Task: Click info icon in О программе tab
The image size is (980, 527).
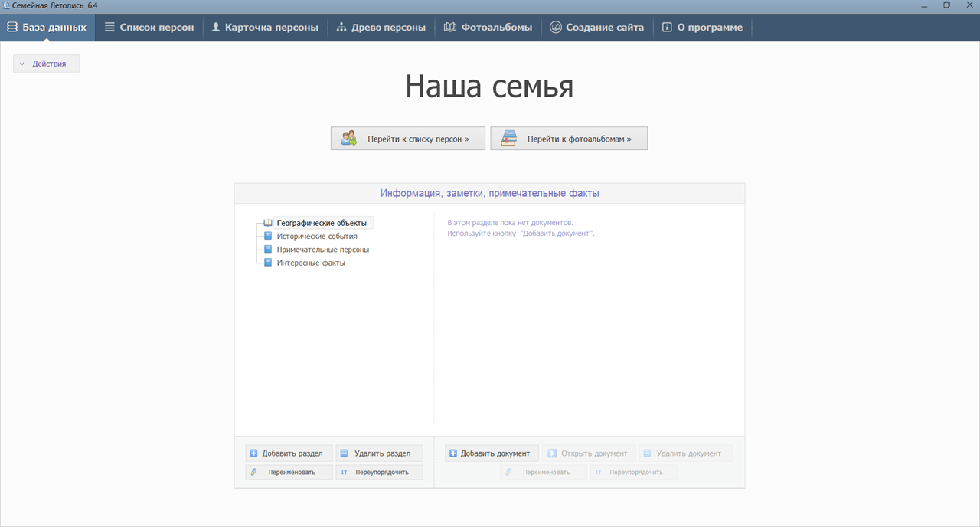Action: (667, 27)
